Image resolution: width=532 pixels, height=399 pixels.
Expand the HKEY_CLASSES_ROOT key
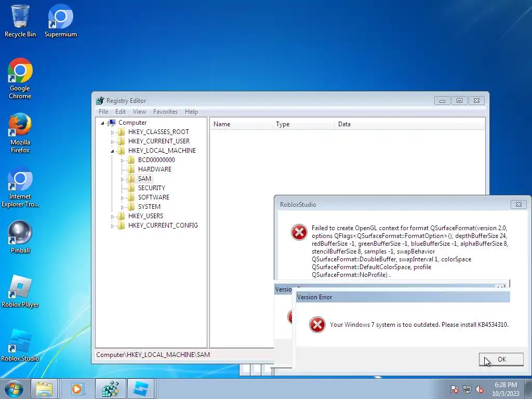[x=112, y=132]
